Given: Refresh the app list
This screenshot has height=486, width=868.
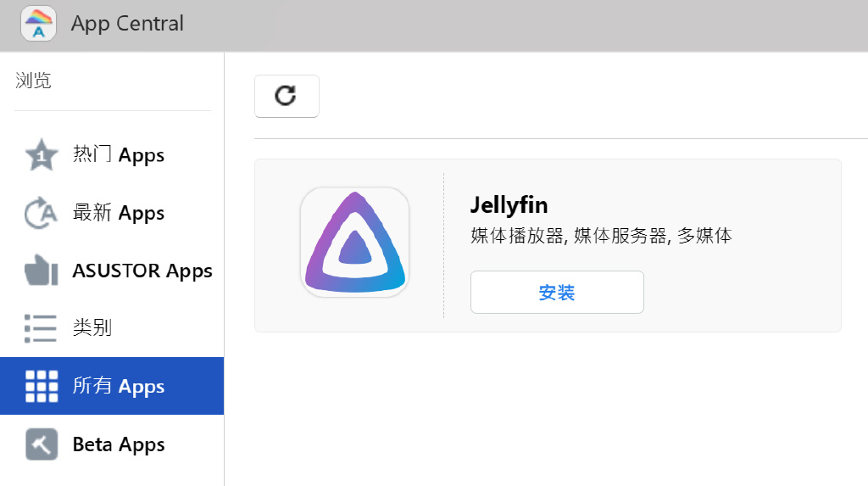Looking at the screenshot, I should (x=287, y=96).
